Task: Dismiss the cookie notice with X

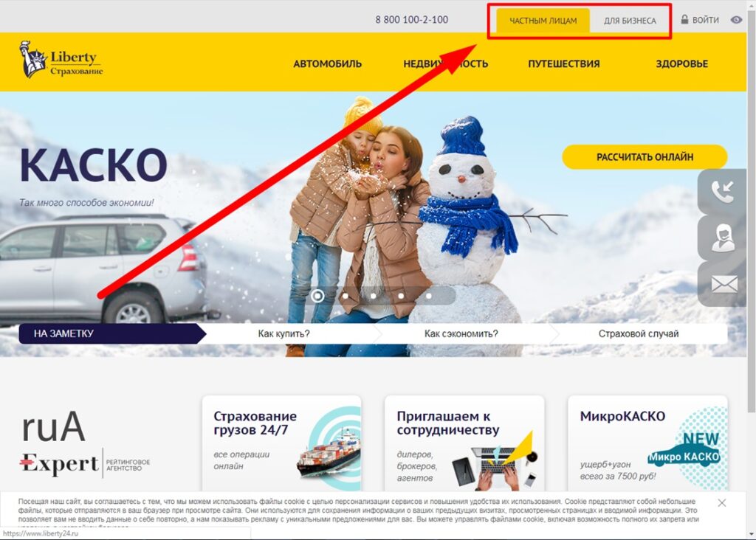Action: coord(722,503)
